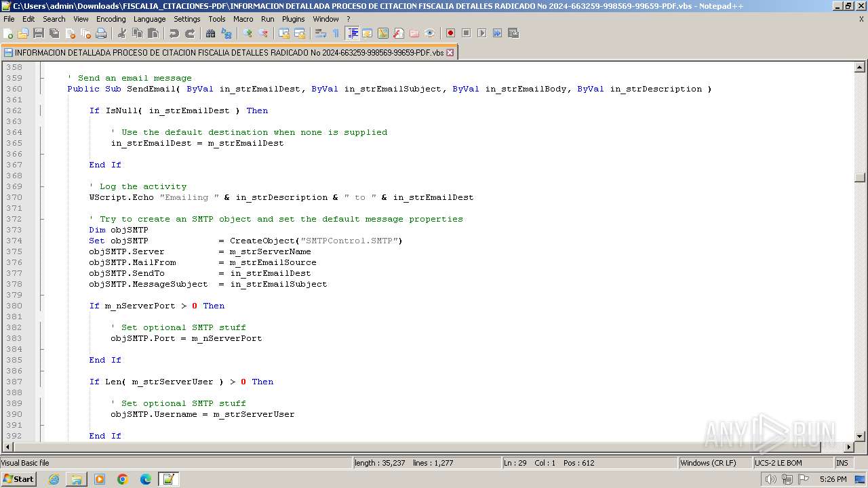The height and width of the screenshot is (488, 868).
Task: Click the volume speaker tray icon
Action: click(770, 479)
